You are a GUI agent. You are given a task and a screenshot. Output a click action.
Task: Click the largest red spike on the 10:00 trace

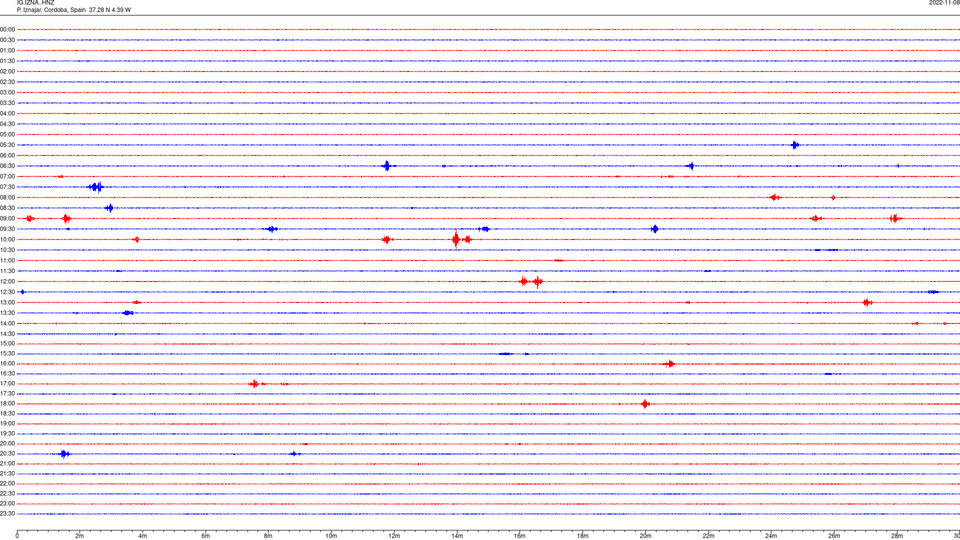click(x=456, y=239)
